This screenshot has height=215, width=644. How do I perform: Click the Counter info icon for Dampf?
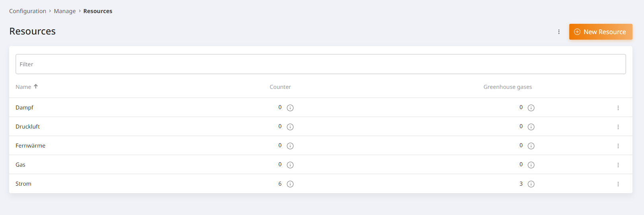(x=290, y=108)
